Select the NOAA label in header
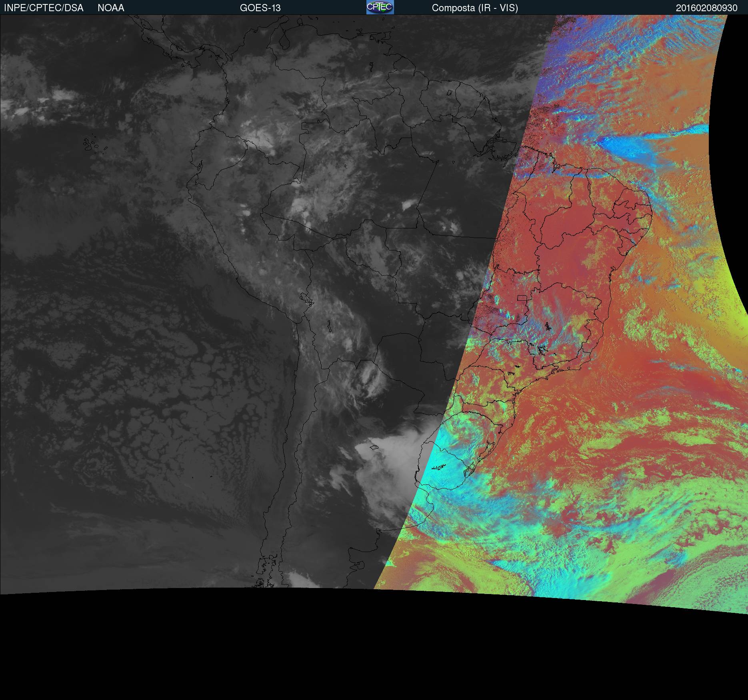 (111, 8)
